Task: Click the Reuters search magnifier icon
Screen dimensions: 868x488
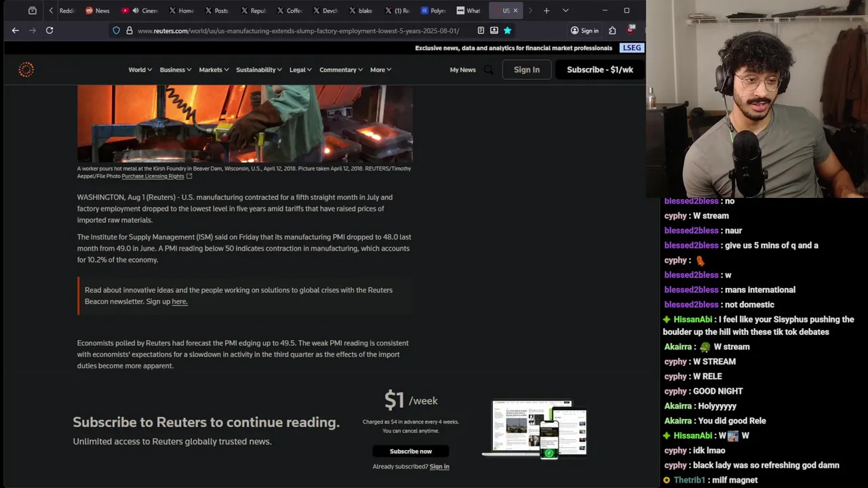Action: pyautogui.click(x=488, y=70)
